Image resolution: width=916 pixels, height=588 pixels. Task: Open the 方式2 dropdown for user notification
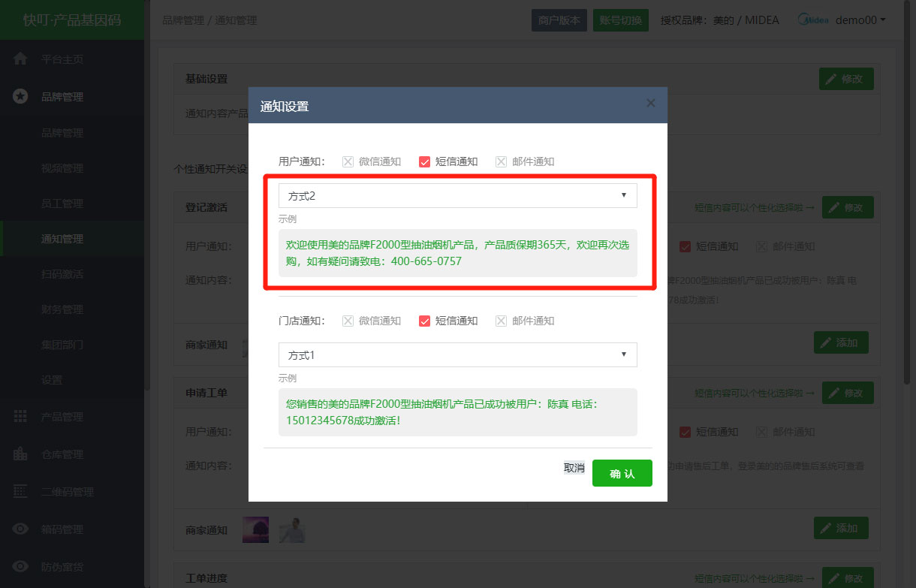click(x=457, y=195)
